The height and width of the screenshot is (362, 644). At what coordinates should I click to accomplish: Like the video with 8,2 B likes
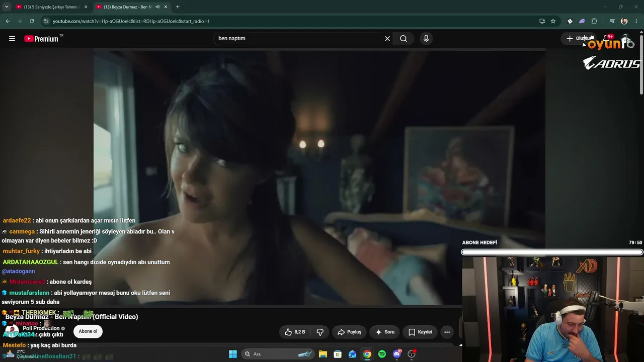295,332
